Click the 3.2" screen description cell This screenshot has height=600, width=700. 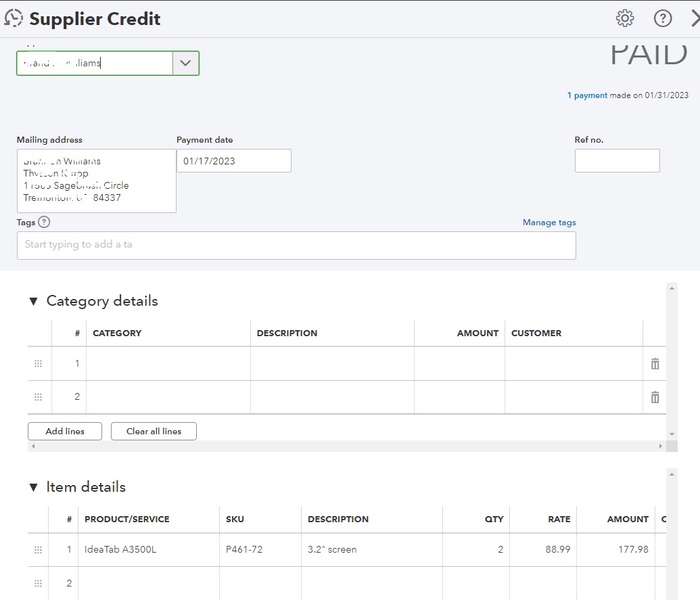(x=372, y=549)
